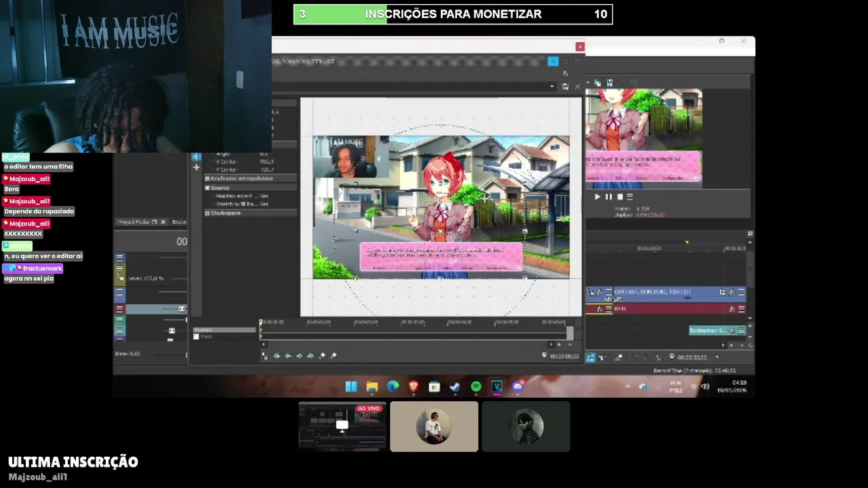The height and width of the screenshot is (488, 868).
Task: Collapse the Keyframe interpolation section
Action: pos(208,178)
